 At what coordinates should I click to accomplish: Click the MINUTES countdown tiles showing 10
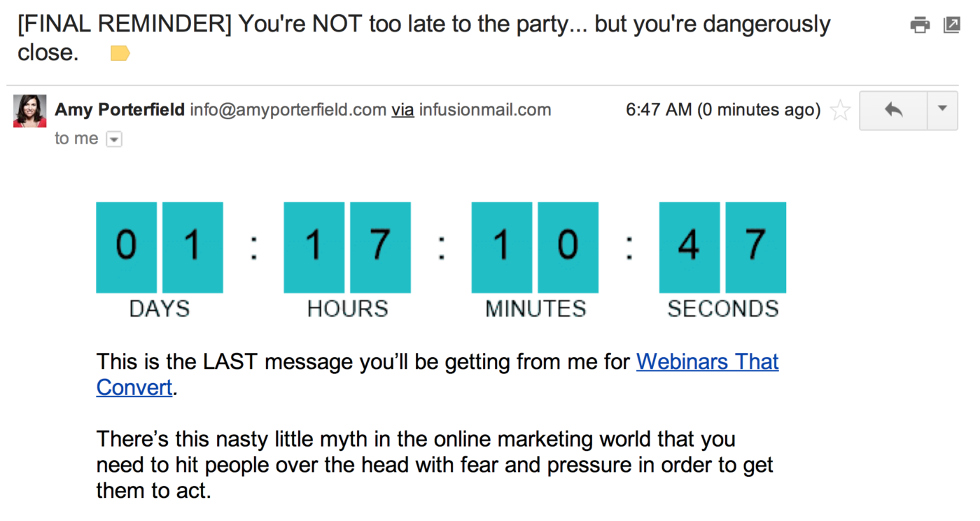pyautogui.click(x=535, y=247)
